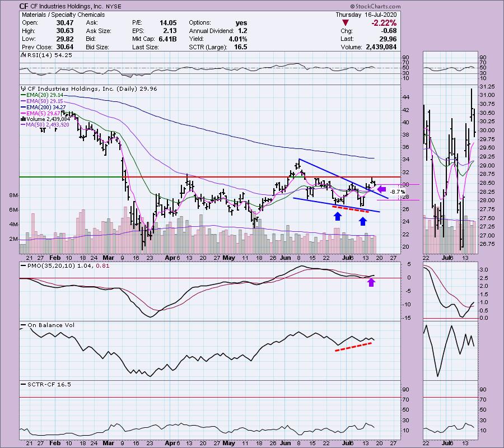Click the large CF ticker symbol
The height and width of the screenshot is (448, 504).
pos(24,6)
